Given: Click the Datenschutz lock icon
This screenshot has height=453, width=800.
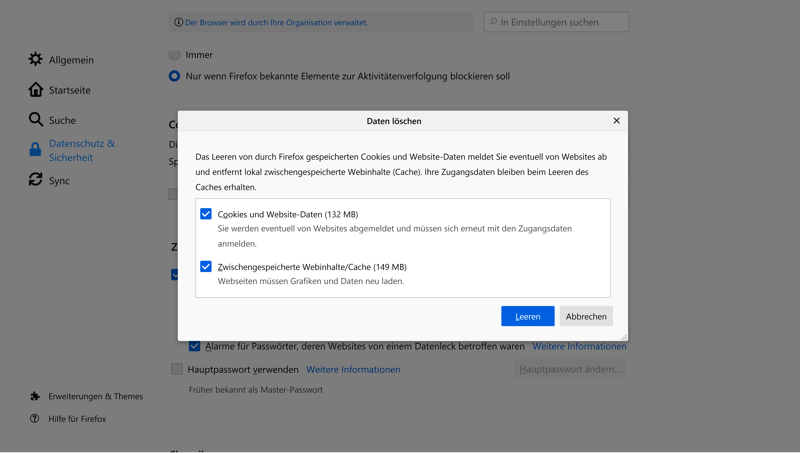Looking at the screenshot, I should (x=35, y=150).
